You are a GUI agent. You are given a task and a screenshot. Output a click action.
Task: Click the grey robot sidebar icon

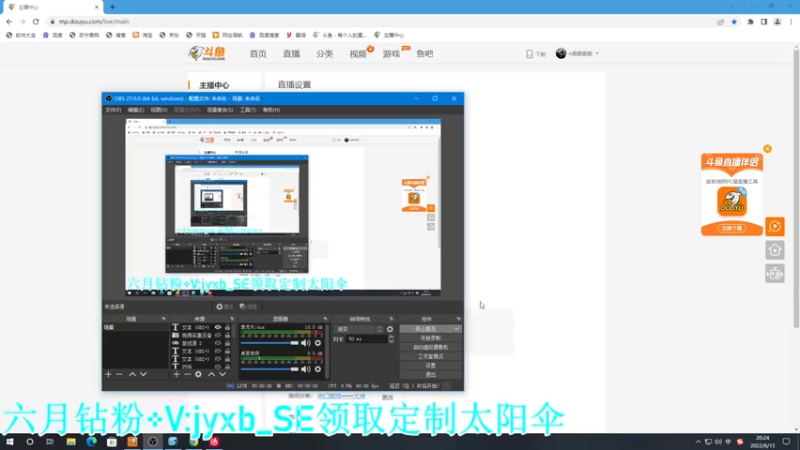(x=774, y=273)
